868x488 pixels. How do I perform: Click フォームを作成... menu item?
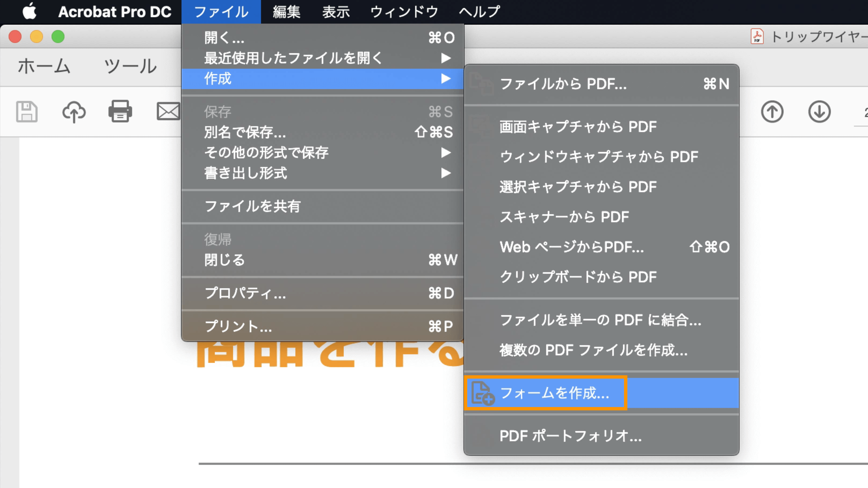click(x=601, y=393)
